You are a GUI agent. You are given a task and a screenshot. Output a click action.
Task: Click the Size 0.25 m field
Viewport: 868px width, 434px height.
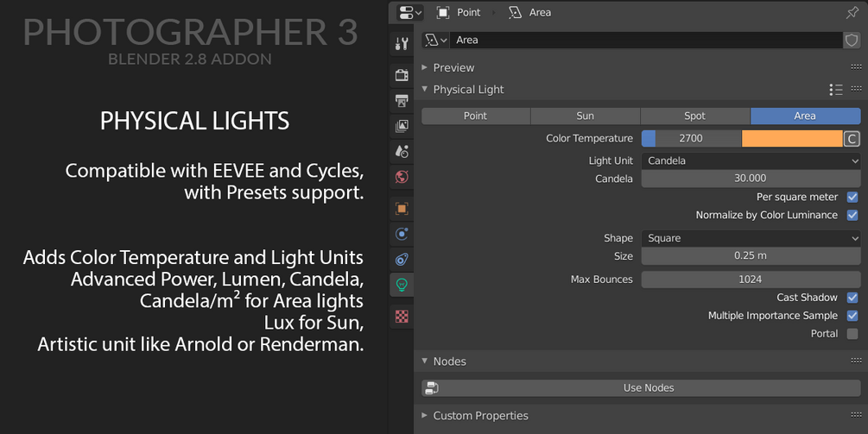click(x=751, y=256)
